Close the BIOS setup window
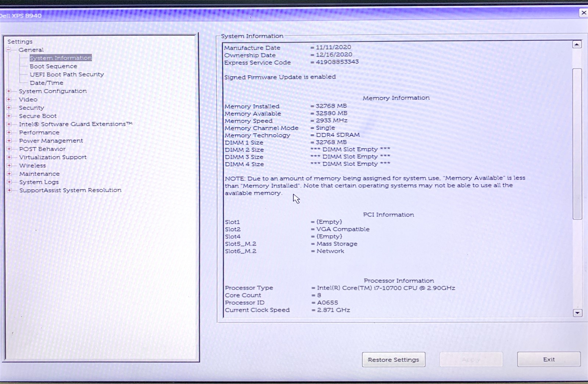Screen dimensions: 588x384 click(x=584, y=13)
